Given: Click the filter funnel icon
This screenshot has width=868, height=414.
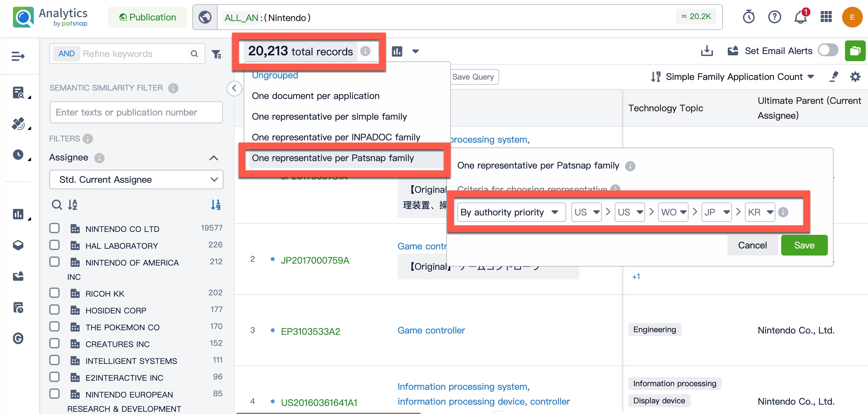Looking at the screenshot, I should click(x=216, y=54).
